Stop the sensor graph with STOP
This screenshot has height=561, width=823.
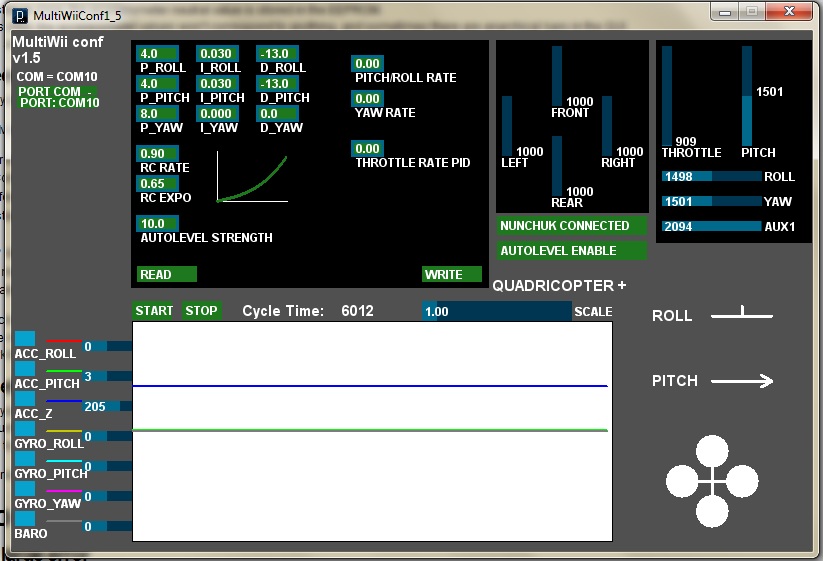pyautogui.click(x=202, y=311)
